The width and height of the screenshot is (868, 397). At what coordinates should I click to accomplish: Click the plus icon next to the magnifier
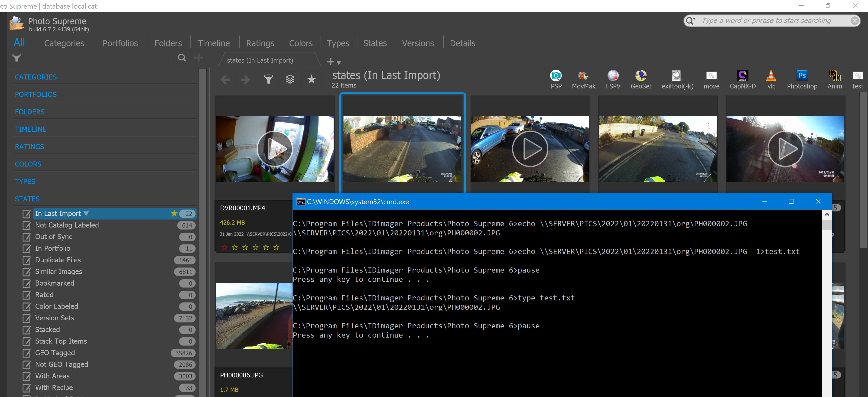point(199,58)
